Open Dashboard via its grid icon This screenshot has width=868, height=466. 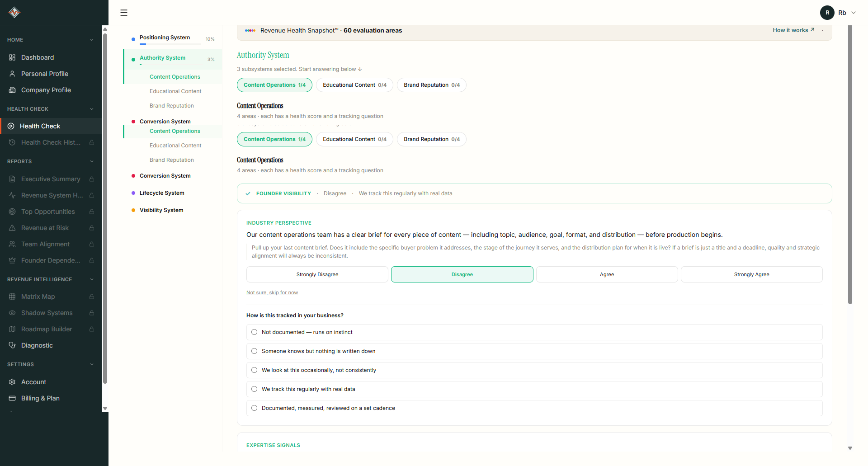click(12, 57)
